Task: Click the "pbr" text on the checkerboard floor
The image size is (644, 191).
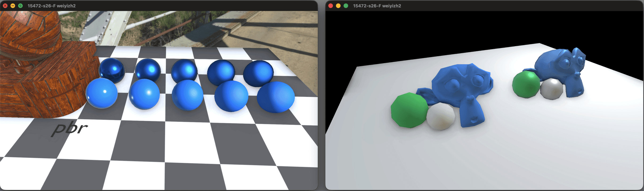Action: pyautogui.click(x=70, y=129)
